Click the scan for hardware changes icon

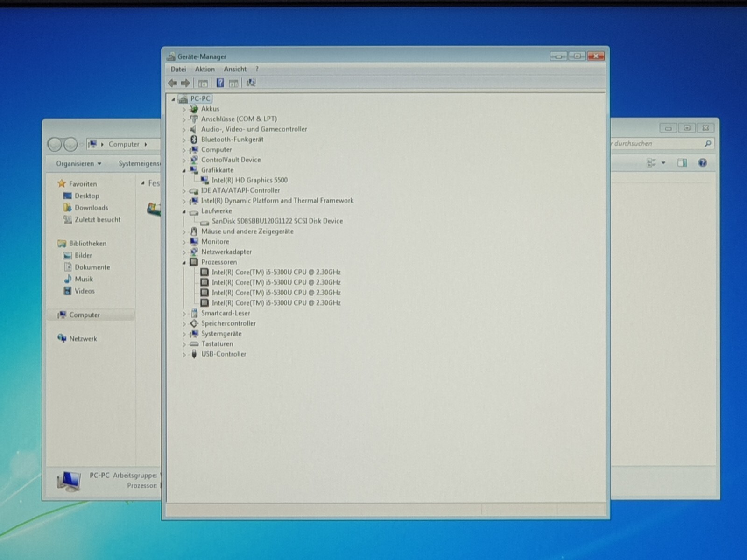coord(251,83)
